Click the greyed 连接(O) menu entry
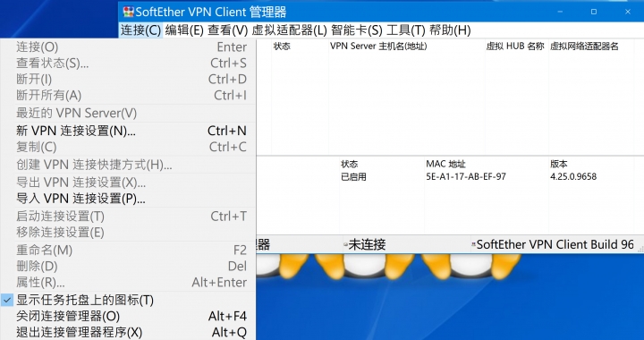 point(128,47)
